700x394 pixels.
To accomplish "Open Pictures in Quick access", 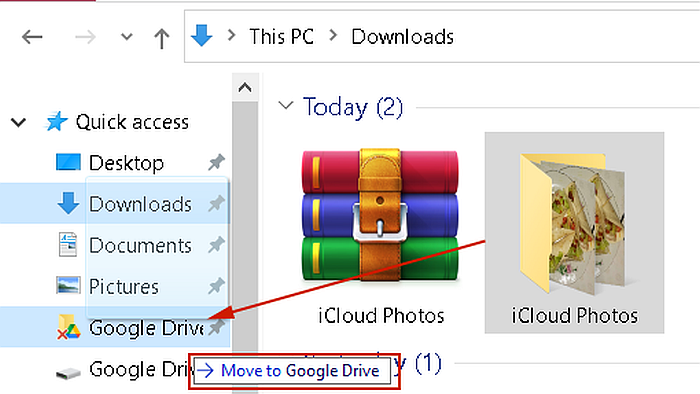I will 124,286.
